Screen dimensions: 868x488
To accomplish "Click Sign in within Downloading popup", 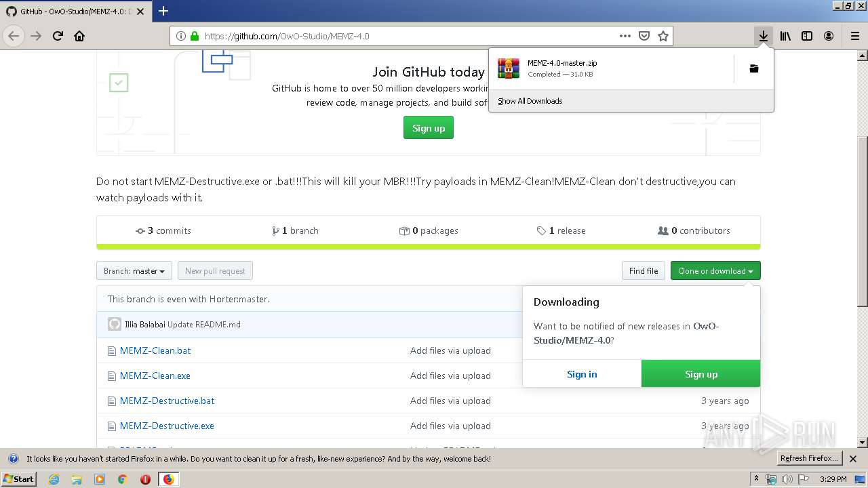I will tap(582, 374).
